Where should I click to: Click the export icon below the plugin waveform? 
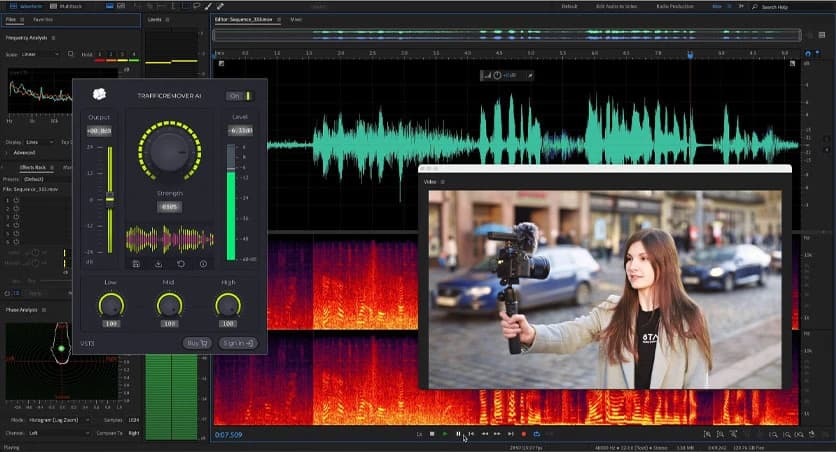pyautogui.click(x=158, y=264)
